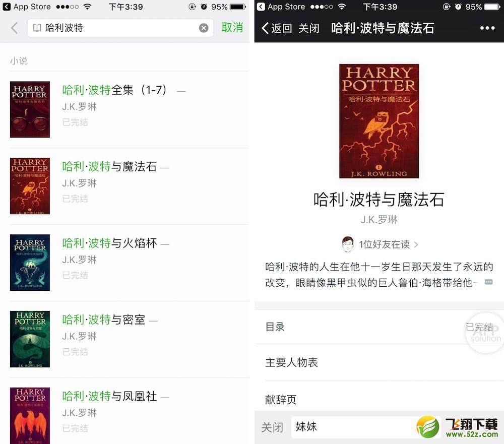Screen dimensions: 504x444
Task: Open the three-dots more menu
Action: click(x=487, y=28)
